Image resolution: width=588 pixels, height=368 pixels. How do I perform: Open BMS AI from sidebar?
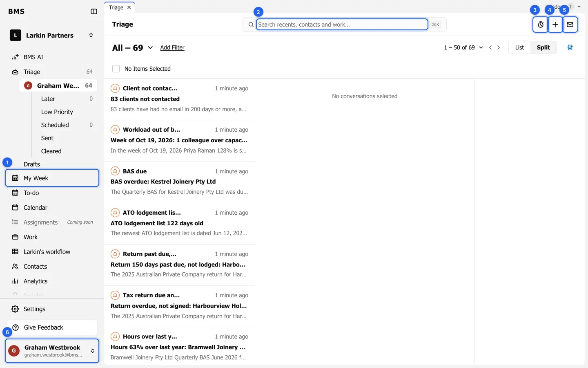click(x=52, y=57)
